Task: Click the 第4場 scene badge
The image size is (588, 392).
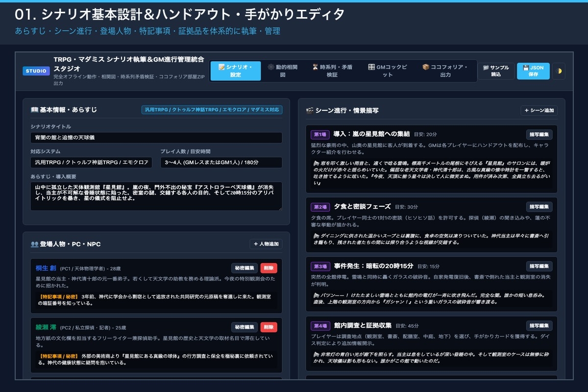Action: [x=320, y=326]
